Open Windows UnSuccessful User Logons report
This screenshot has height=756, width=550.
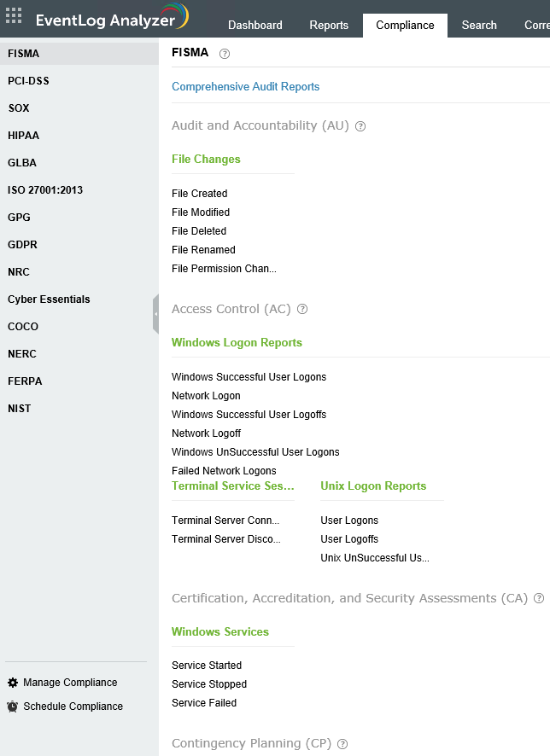tap(255, 452)
